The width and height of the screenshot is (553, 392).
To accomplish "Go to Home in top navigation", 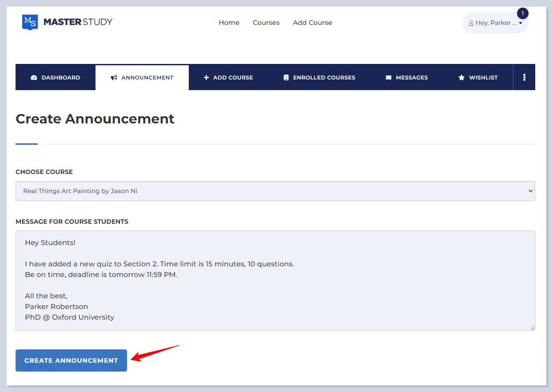I will pyautogui.click(x=229, y=23).
